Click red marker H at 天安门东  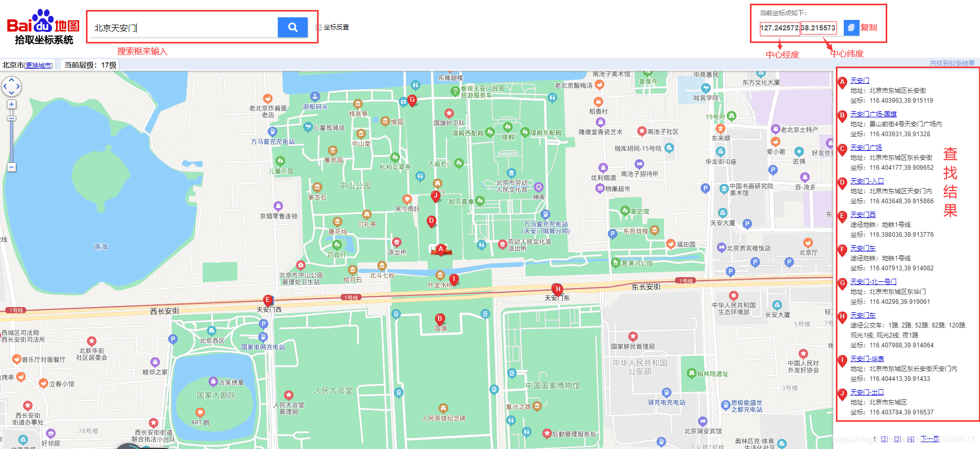point(558,290)
